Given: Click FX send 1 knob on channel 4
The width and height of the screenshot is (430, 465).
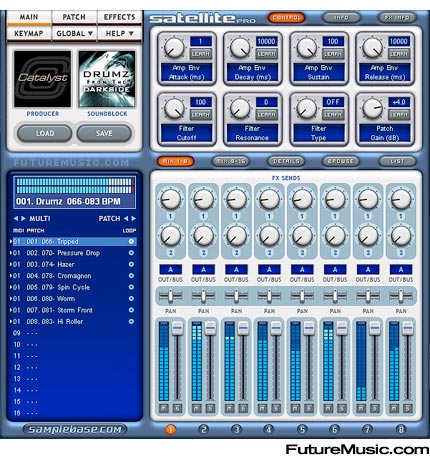Looking at the screenshot, I should coord(269,199).
